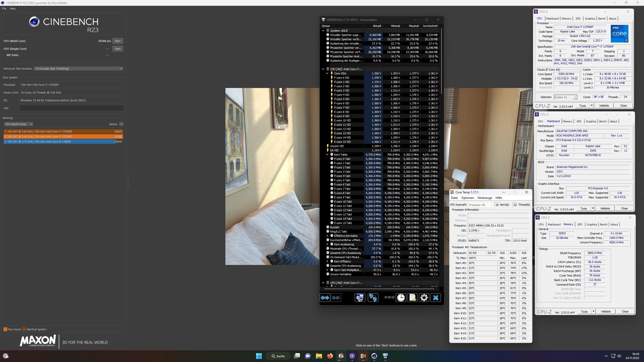The height and width of the screenshot is (362, 644).
Task: Open Datei menu in Core Temp
Action: [454, 198]
